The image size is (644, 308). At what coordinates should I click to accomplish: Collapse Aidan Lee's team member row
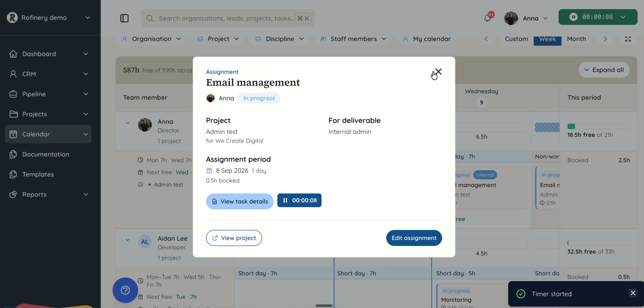pos(127,240)
